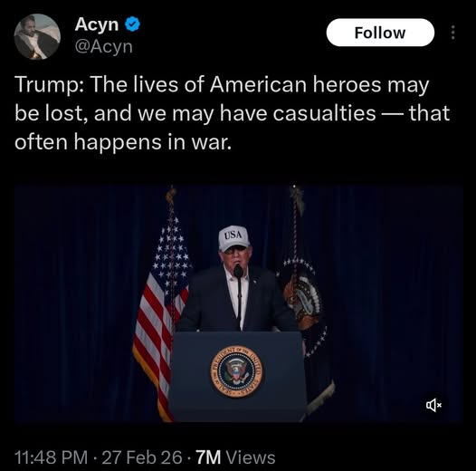Click the phrase "often happens in war"

pyautogui.click(x=121, y=142)
